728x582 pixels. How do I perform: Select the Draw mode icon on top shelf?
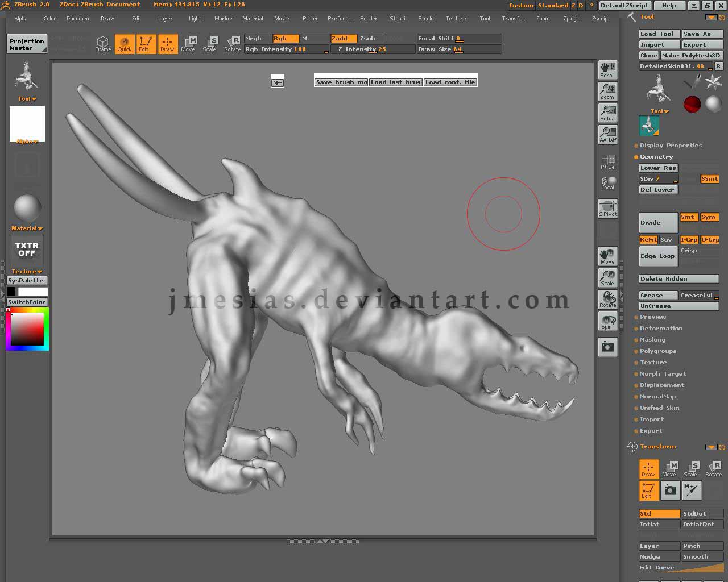pos(167,43)
